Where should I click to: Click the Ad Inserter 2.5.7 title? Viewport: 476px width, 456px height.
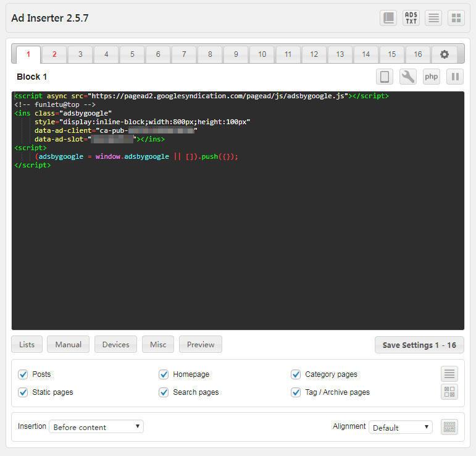pyautogui.click(x=50, y=19)
